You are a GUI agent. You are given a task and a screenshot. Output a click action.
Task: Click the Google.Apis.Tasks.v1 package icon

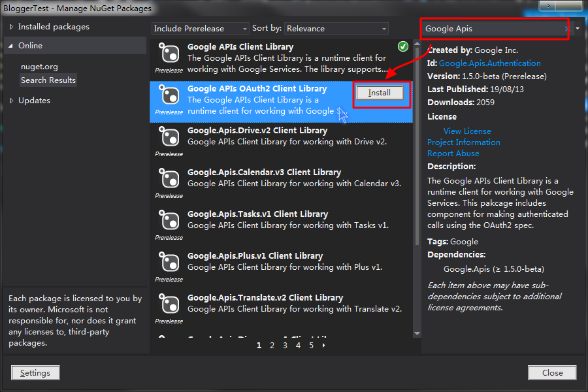pos(169,220)
